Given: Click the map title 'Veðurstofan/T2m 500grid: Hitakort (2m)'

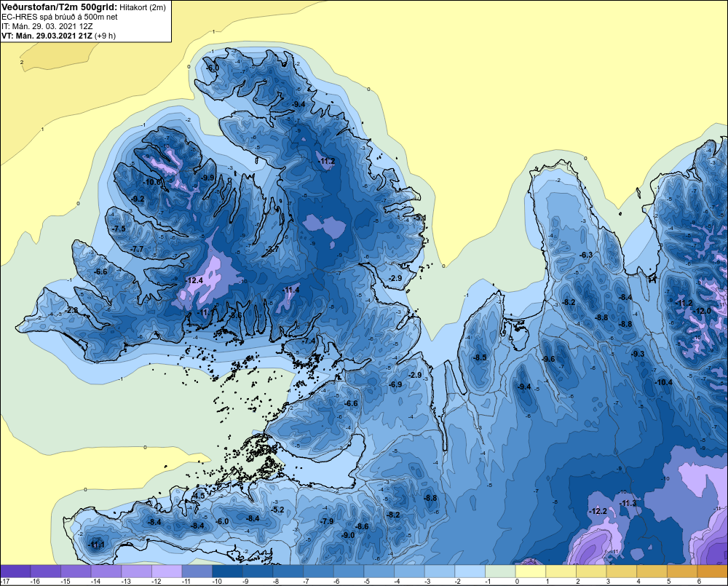Looking at the screenshot, I should [x=83, y=7].
